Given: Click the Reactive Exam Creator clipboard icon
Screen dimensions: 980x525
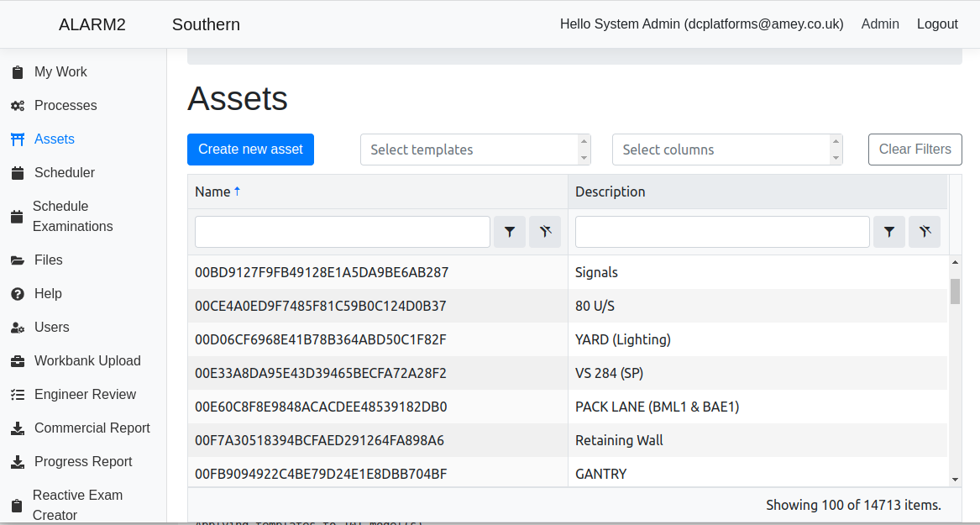Looking at the screenshot, I should click(17, 506).
